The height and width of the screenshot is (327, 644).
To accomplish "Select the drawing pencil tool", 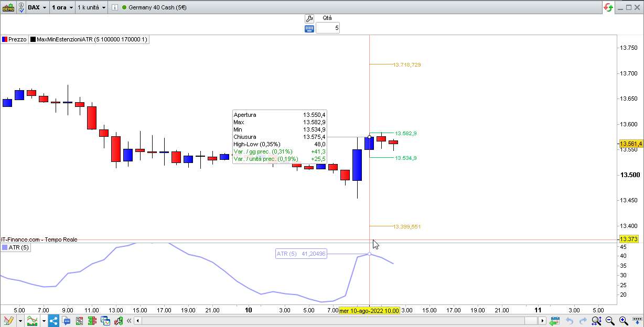I will [8, 321].
